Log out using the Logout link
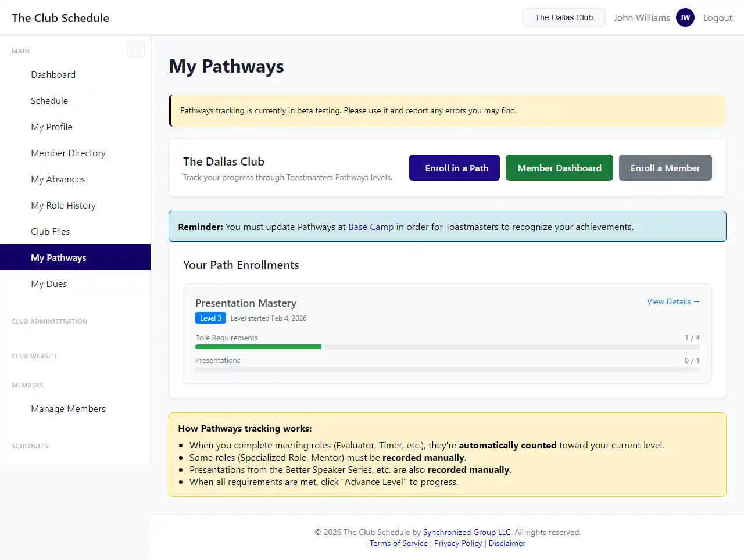744x560 pixels. click(717, 17)
